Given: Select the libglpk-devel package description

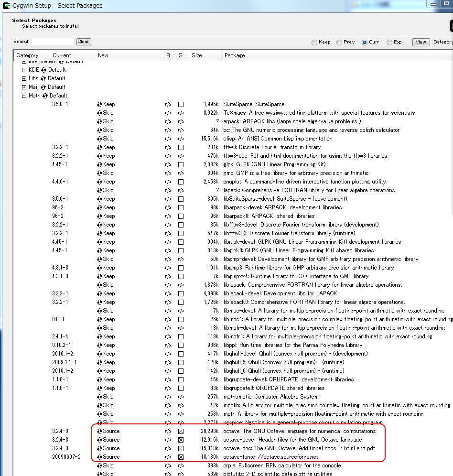Looking at the screenshot, I should coord(312,242).
